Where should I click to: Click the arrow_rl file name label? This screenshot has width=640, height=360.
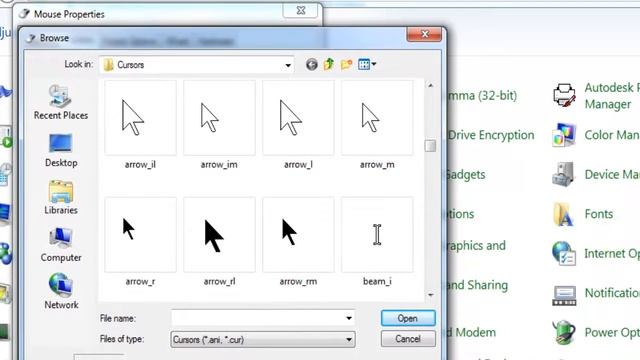pyautogui.click(x=219, y=282)
